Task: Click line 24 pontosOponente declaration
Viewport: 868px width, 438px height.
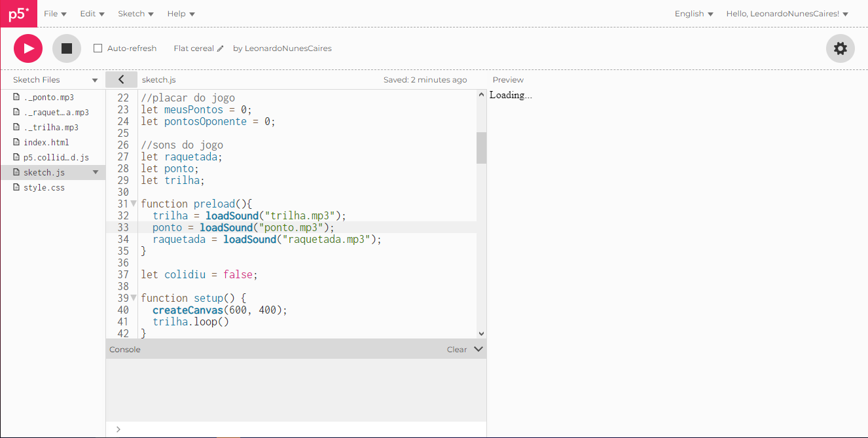Action: (208, 121)
